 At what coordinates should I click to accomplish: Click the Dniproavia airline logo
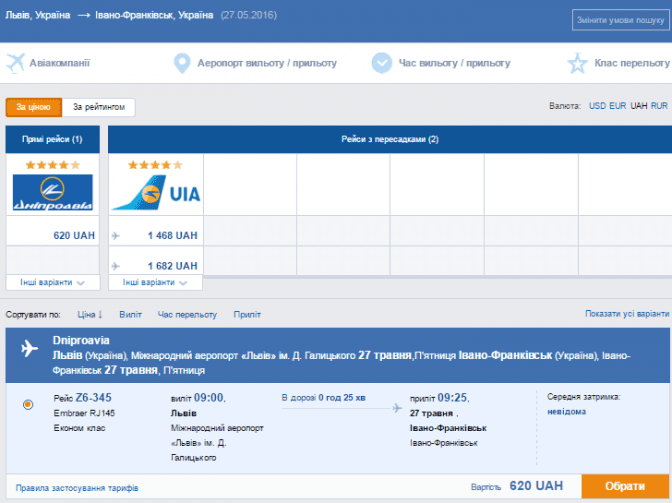(53, 192)
